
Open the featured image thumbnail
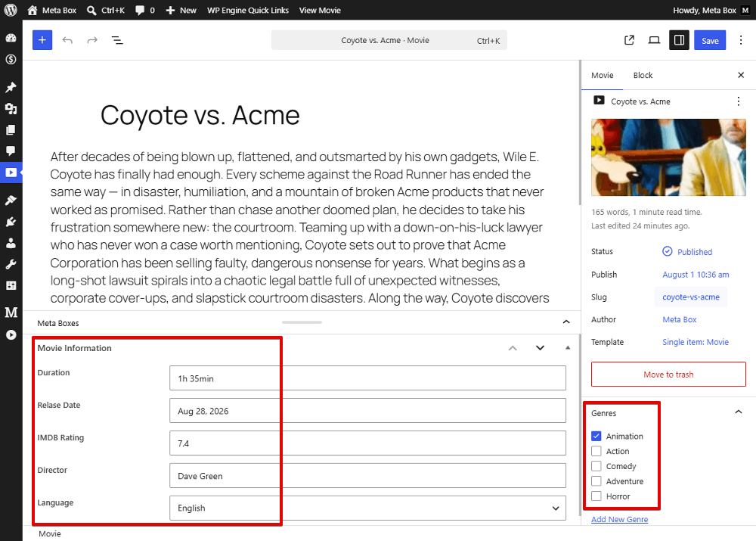[x=668, y=157]
